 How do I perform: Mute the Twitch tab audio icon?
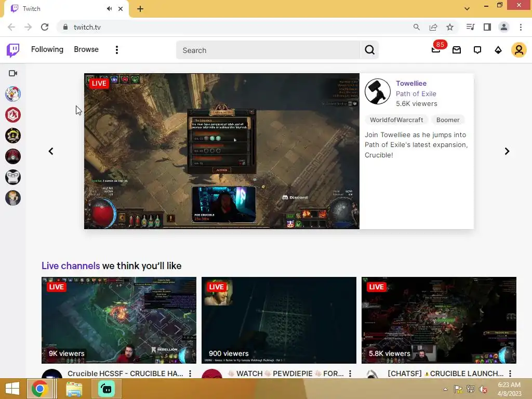(109, 9)
